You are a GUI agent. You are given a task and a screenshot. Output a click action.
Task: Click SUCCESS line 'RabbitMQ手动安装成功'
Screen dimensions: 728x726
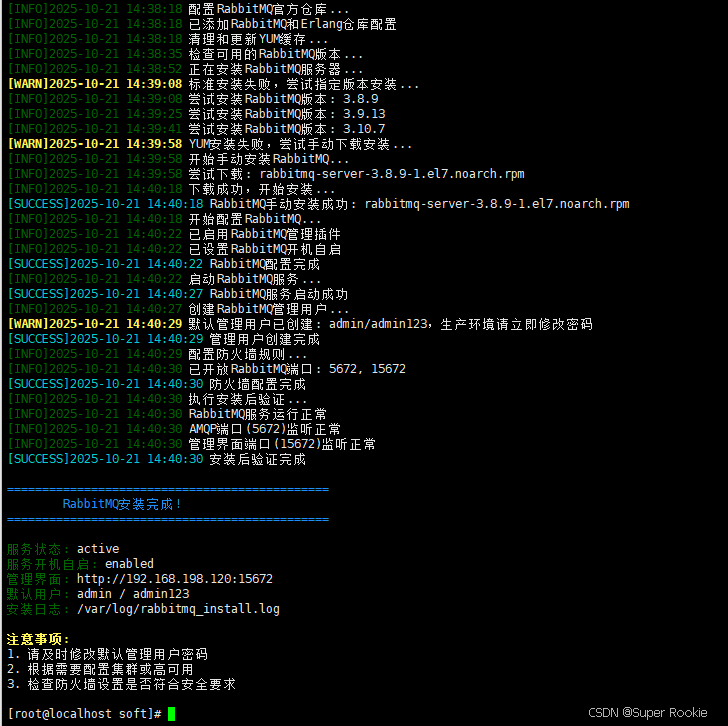[318, 204]
